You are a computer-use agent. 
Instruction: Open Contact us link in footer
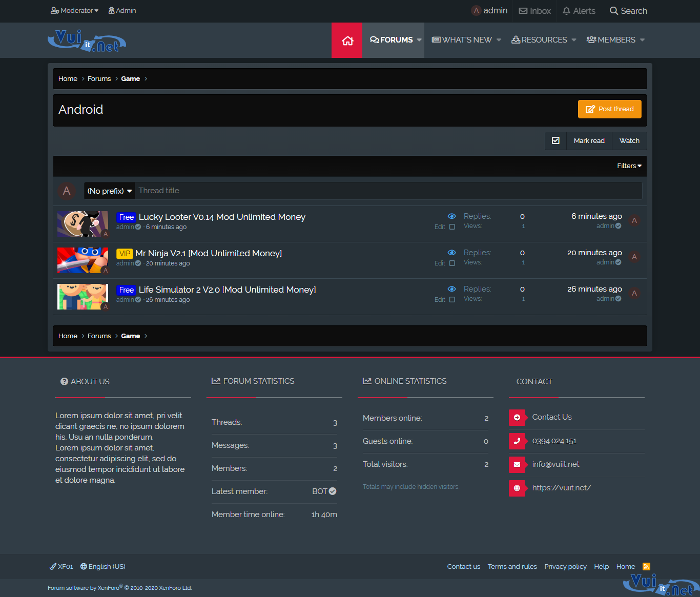click(463, 566)
